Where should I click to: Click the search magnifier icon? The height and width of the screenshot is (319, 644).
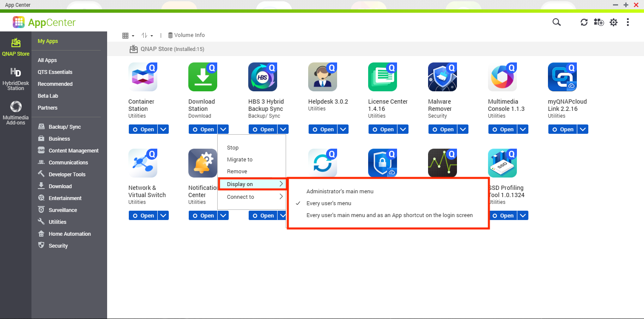tap(556, 23)
